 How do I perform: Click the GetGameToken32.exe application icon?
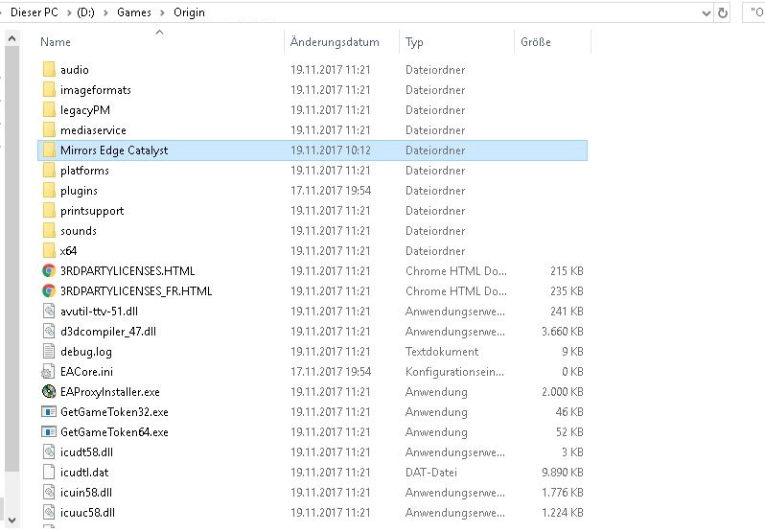49,411
